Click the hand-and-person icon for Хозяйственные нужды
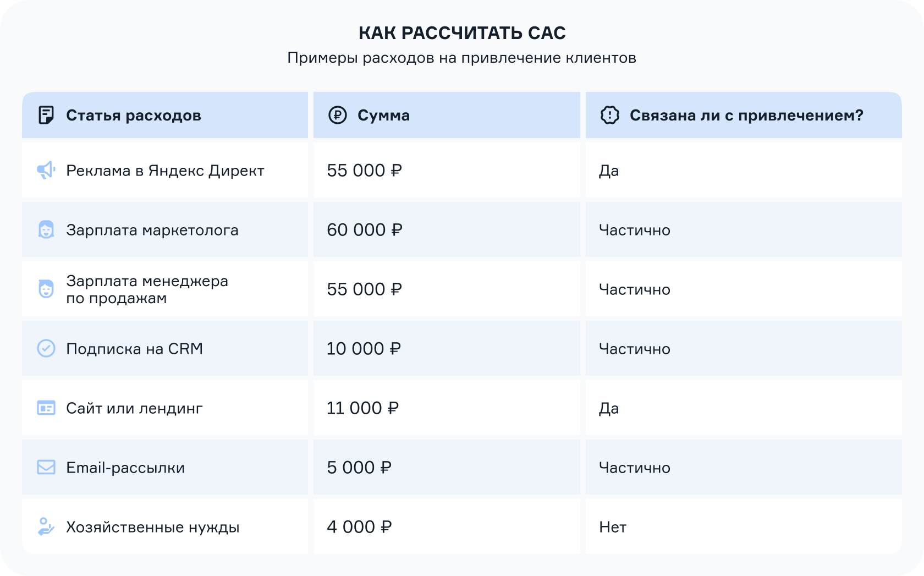 46,526
